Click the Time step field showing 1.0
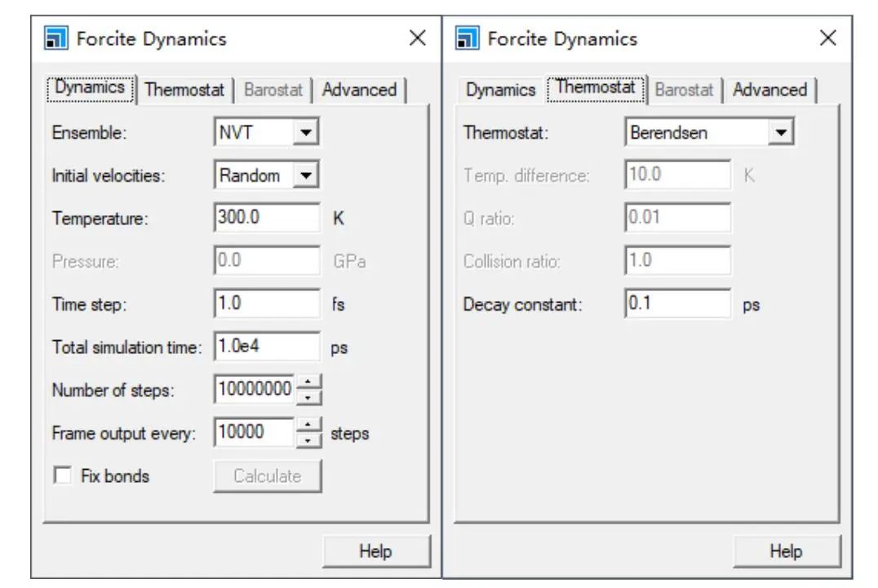 267,303
